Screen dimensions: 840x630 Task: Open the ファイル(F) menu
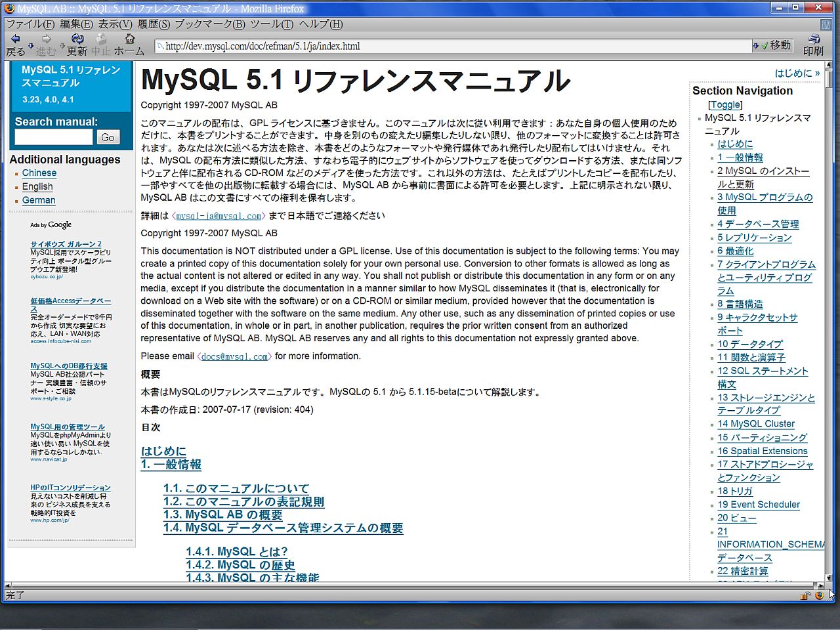click(x=30, y=24)
